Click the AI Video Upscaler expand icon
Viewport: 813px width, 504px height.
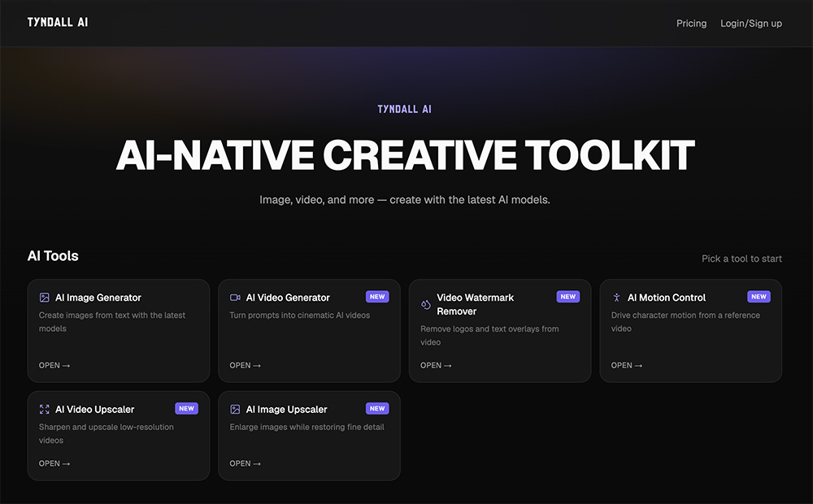tap(45, 410)
